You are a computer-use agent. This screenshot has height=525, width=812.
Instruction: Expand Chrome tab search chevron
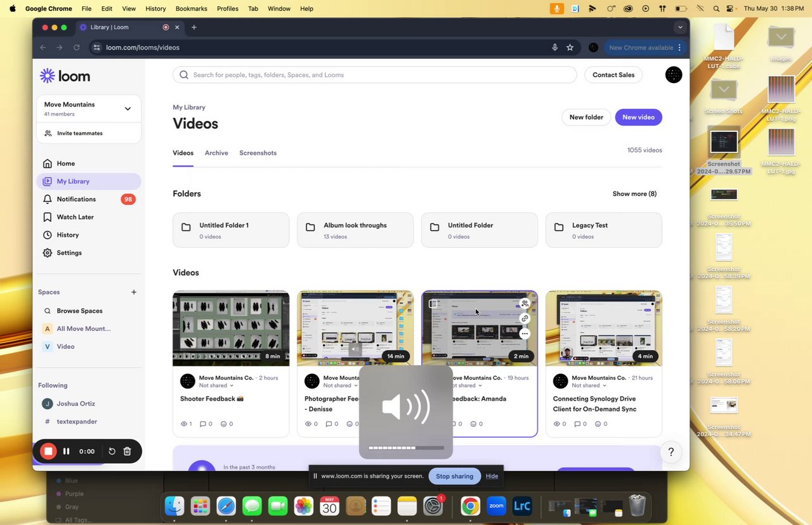680,27
